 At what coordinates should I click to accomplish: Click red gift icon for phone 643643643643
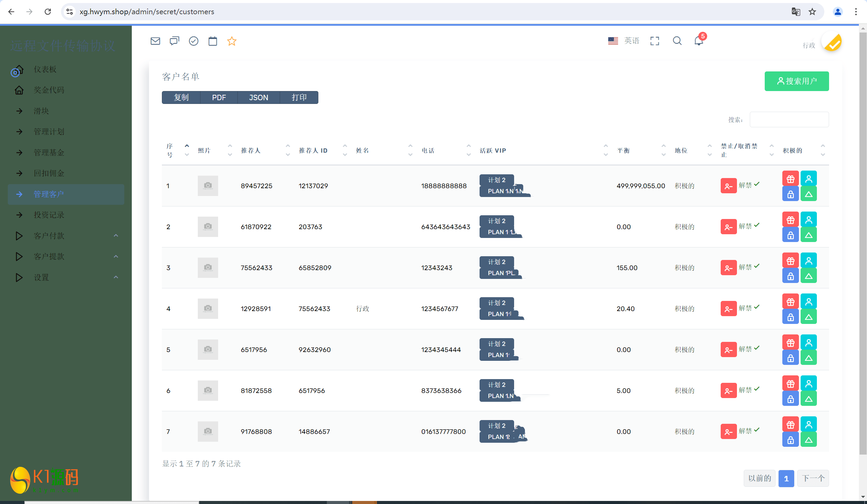pos(790,220)
